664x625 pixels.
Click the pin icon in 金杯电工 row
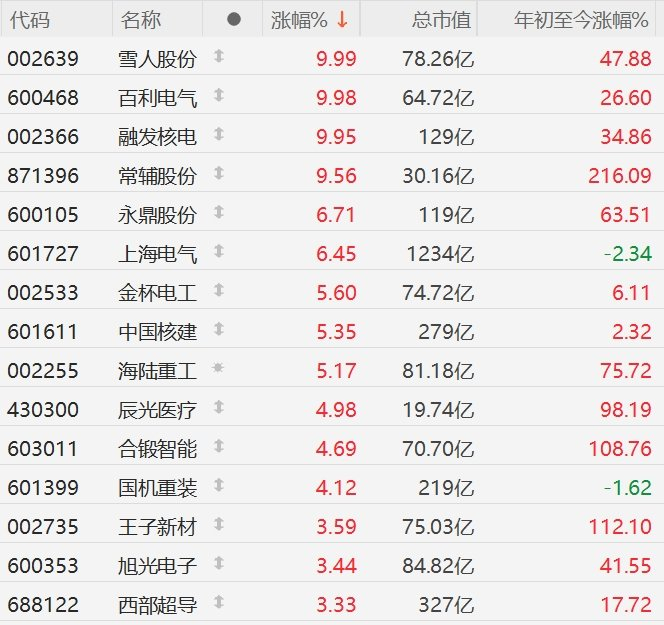click(219, 290)
